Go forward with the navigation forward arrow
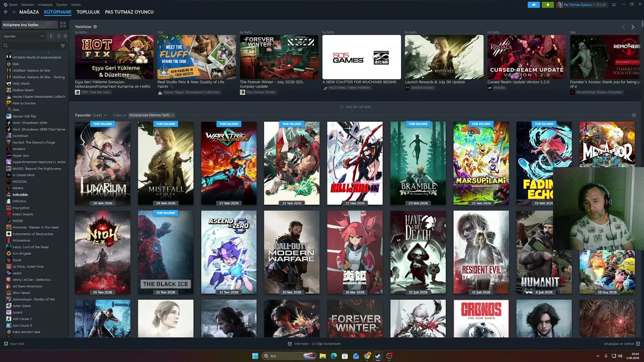644x362 pixels. click(14, 12)
